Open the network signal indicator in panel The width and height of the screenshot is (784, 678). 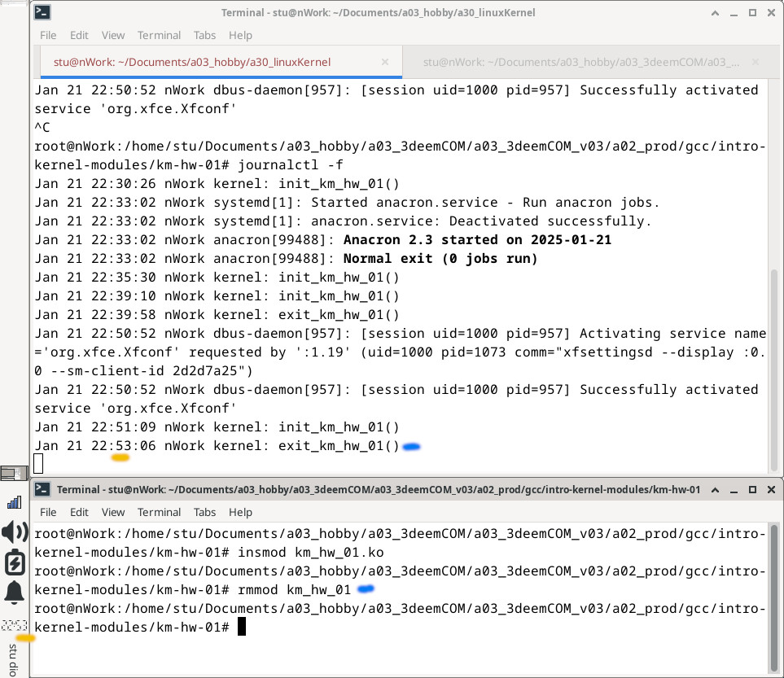pyautogui.click(x=14, y=502)
